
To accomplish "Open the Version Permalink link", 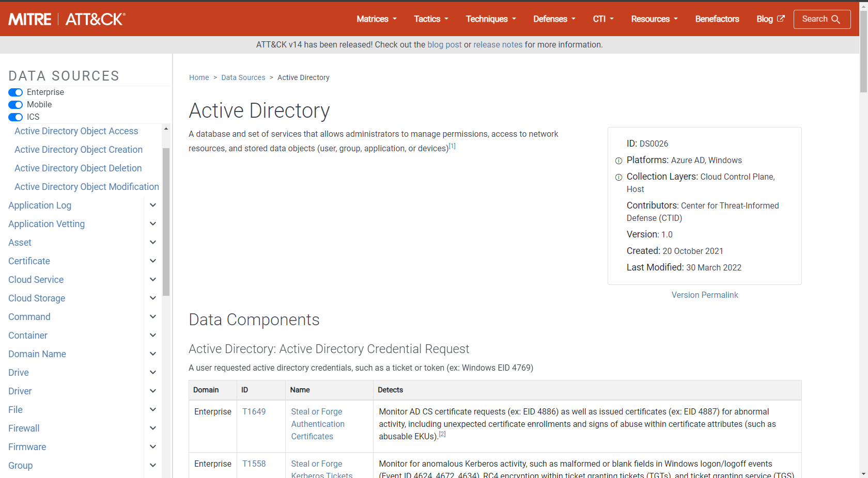I will (x=705, y=295).
